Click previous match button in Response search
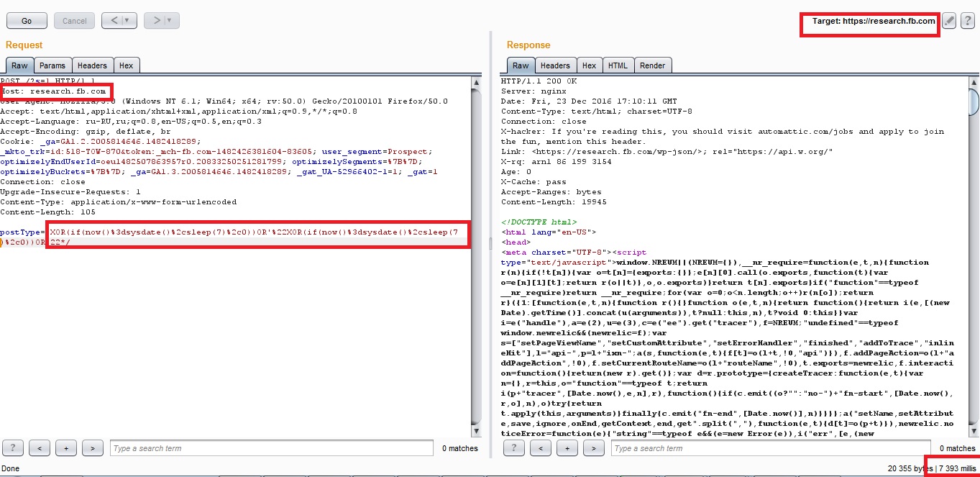The image size is (980, 477). click(x=541, y=448)
